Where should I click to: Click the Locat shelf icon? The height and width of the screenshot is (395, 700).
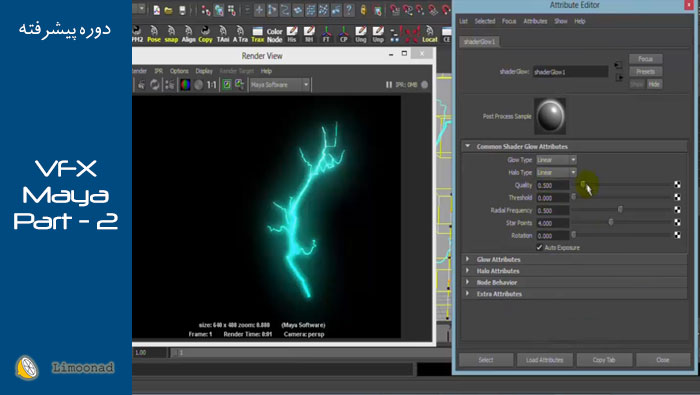[430, 34]
